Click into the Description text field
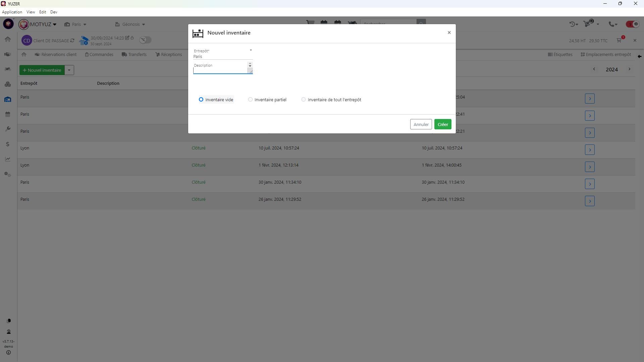This screenshot has width=644, height=362. [x=220, y=70]
